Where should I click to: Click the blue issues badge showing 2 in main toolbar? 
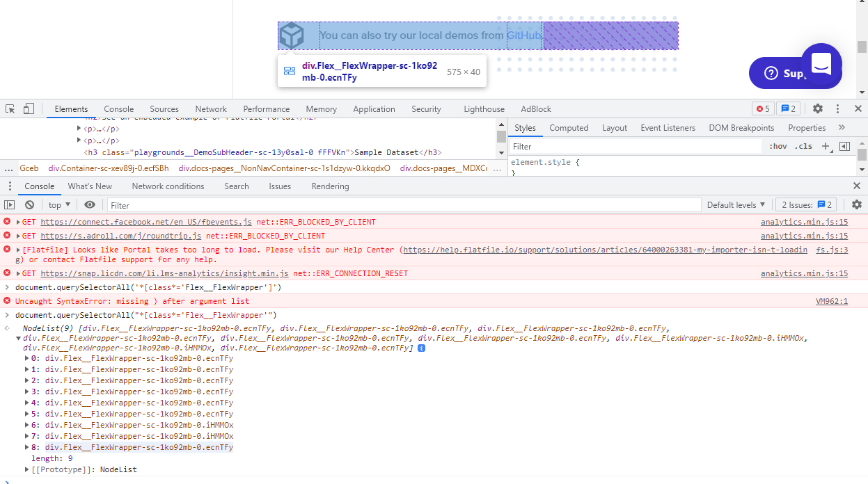787,108
